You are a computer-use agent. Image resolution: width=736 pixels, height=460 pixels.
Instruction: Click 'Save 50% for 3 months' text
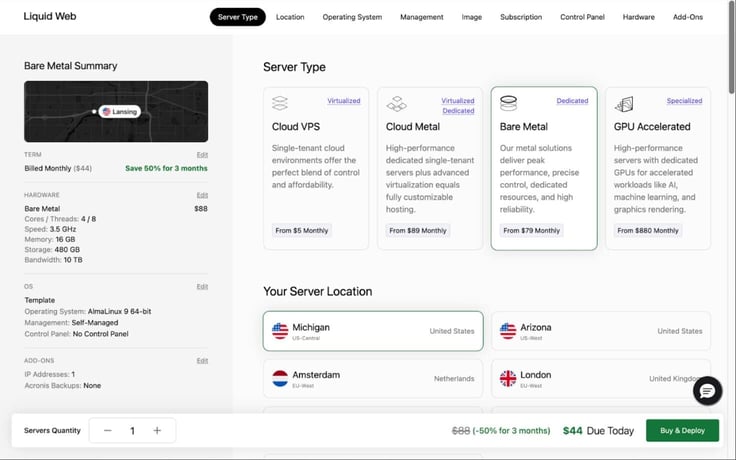[x=166, y=169]
